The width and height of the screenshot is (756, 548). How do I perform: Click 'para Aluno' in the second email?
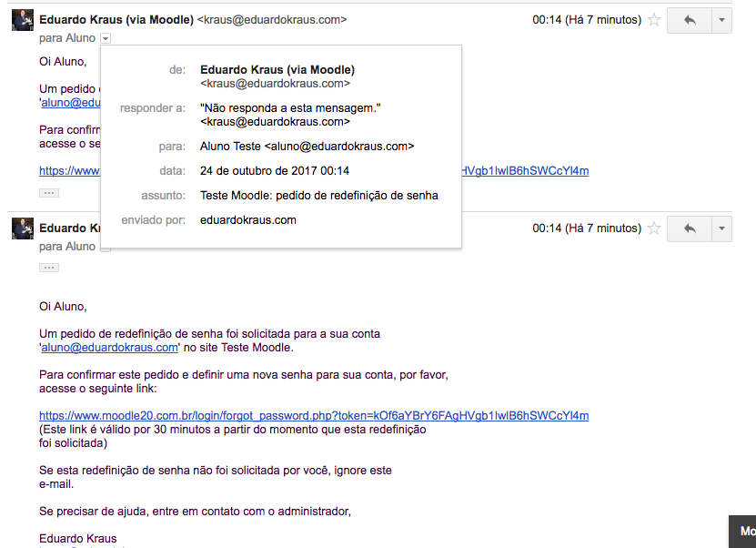point(67,247)
